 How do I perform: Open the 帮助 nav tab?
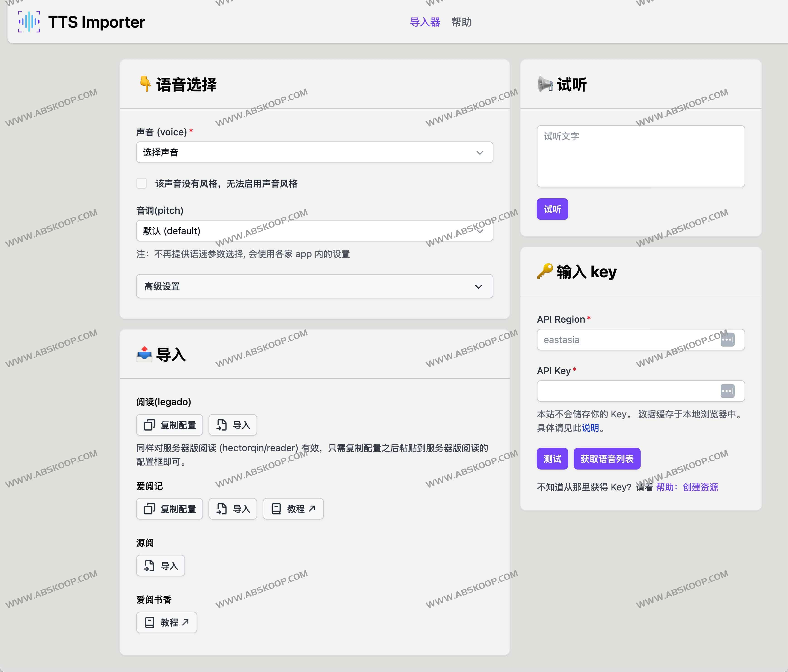pos(461,22)
